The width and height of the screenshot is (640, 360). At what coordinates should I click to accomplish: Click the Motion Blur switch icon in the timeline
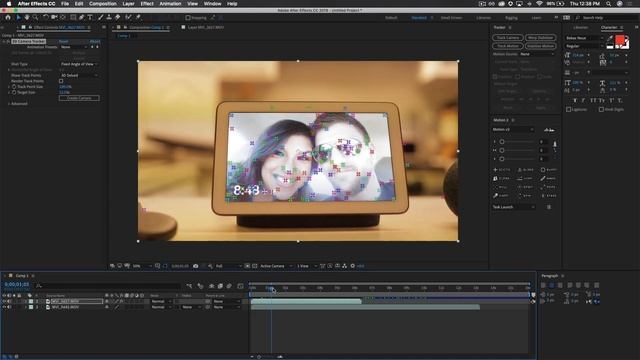[229, 286]
